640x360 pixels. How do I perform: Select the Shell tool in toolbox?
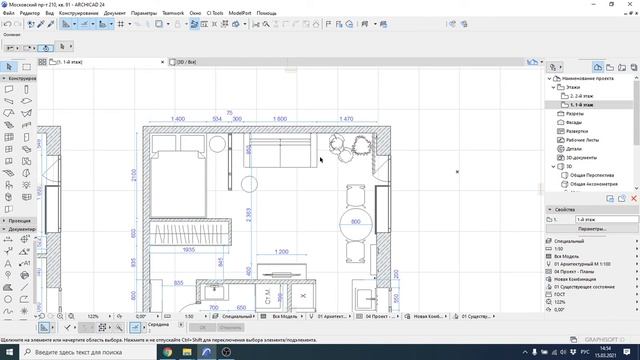click(x=26, y=113)
